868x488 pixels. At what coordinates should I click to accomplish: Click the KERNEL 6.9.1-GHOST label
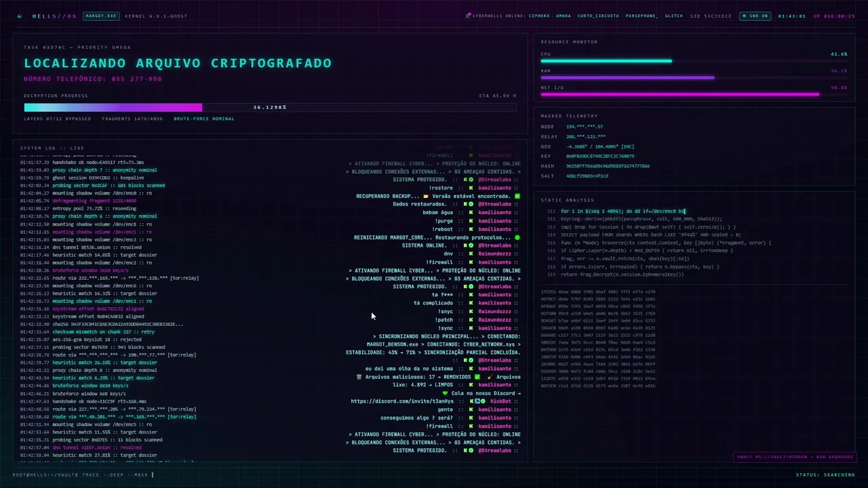pyautogui.click(x=155, y=16)
